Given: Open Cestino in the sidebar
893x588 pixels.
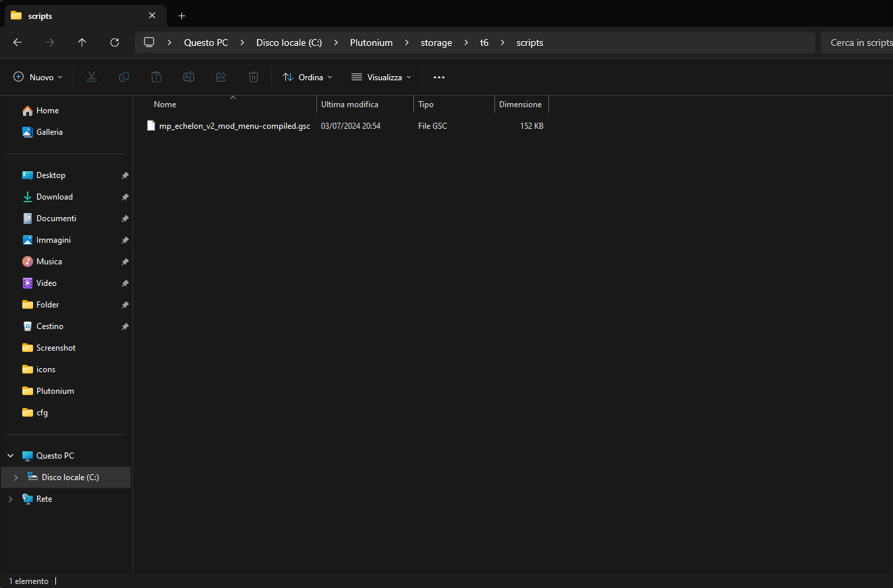Looking at the screenshot, I should (x=65, y=326).
